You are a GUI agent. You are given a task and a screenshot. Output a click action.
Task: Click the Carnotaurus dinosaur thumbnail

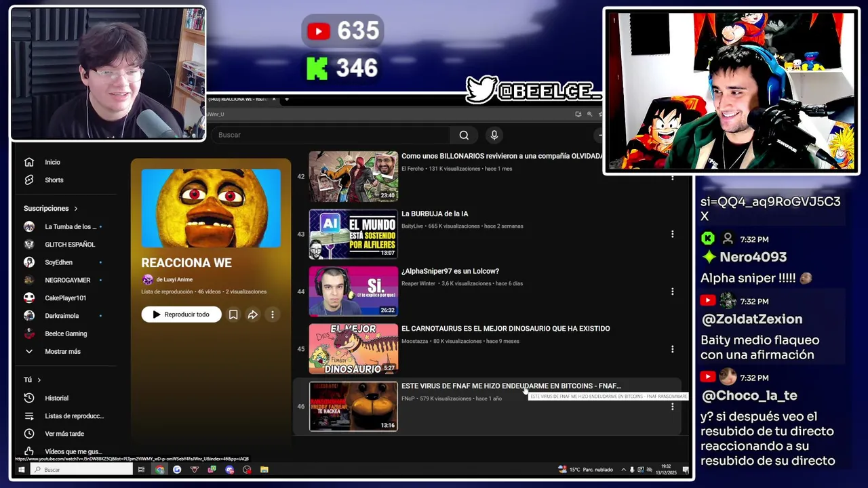tap(353, 349)
